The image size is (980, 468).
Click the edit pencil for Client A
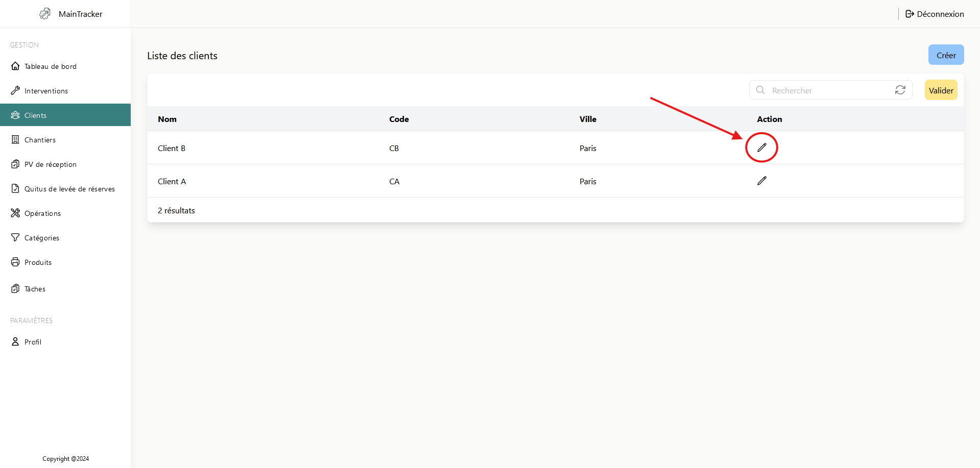pyautogui.click(x=761, y=181)
